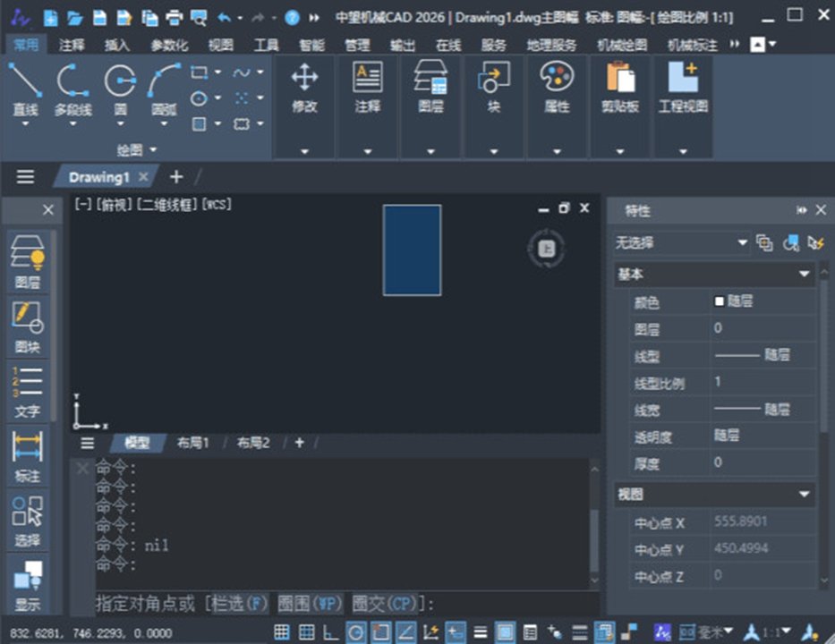Viewport: 835px width, 644px height.
Task: Click the Save As icon
Action: 124,18
